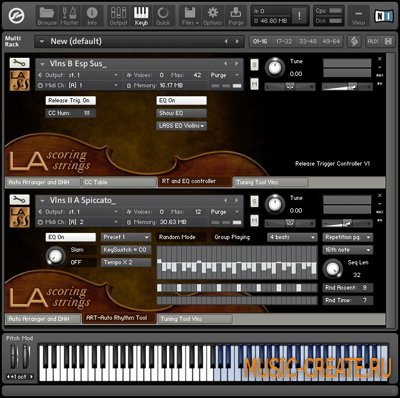Viewport: 400px width, 398px height.
Task: Open the Info pane icon
Action: (x=92, y=16)
